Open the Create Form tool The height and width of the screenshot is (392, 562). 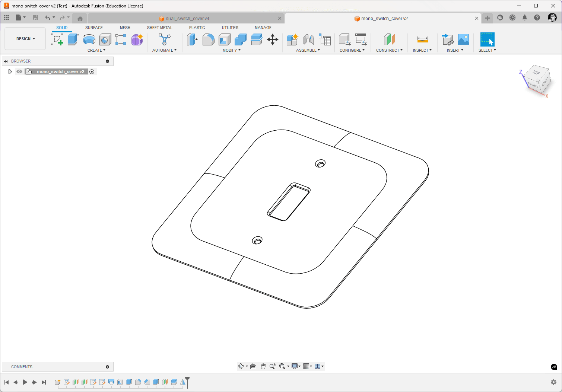pyautogui.click(x=137, y=39)
